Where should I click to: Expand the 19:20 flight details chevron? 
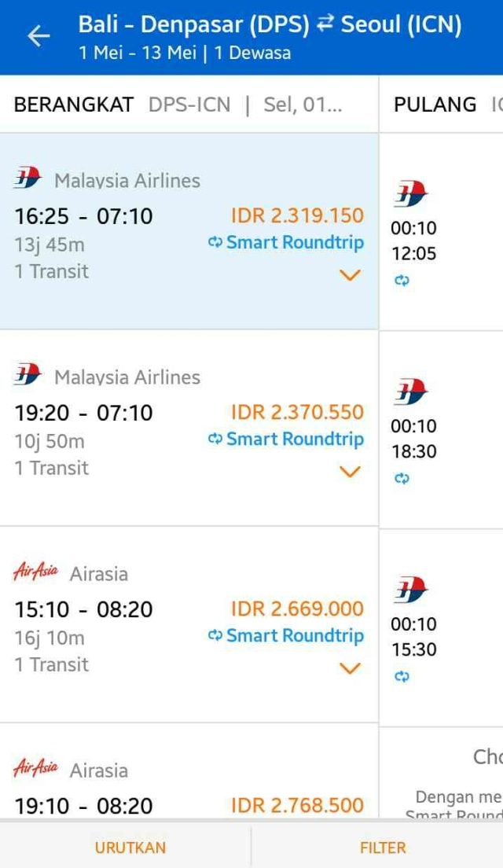click(x=349, y=471)
